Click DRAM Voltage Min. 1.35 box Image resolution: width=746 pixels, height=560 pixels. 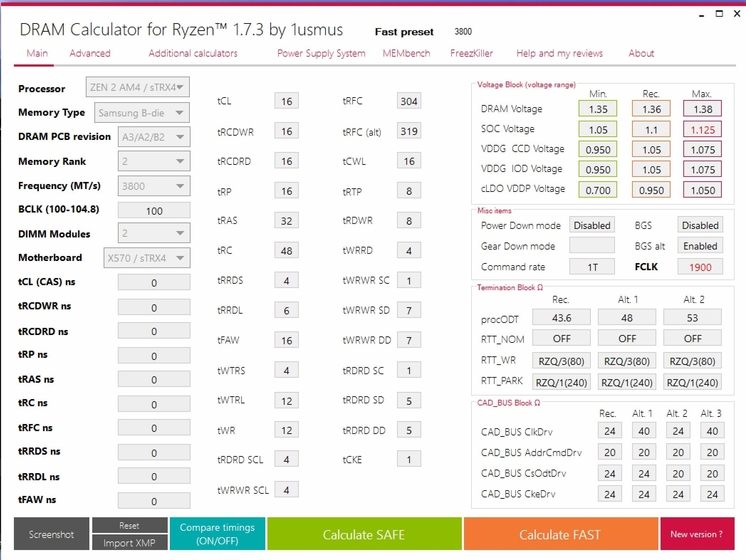coord(598,109)
